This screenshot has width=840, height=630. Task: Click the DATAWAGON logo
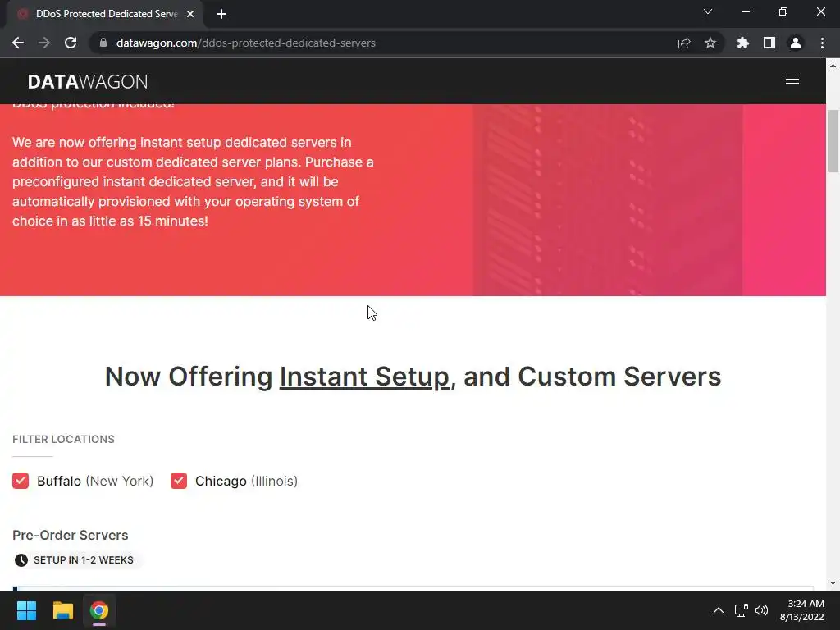coord(87,81)
